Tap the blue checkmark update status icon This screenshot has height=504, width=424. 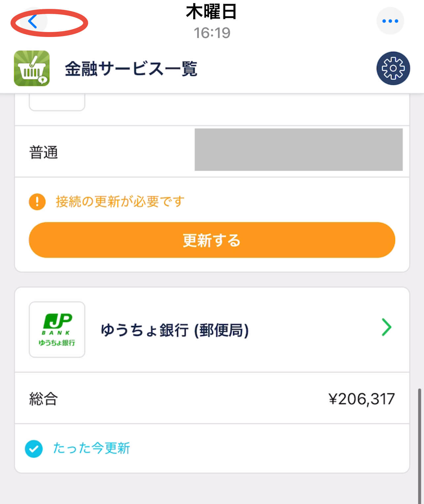tap(34, 449)
